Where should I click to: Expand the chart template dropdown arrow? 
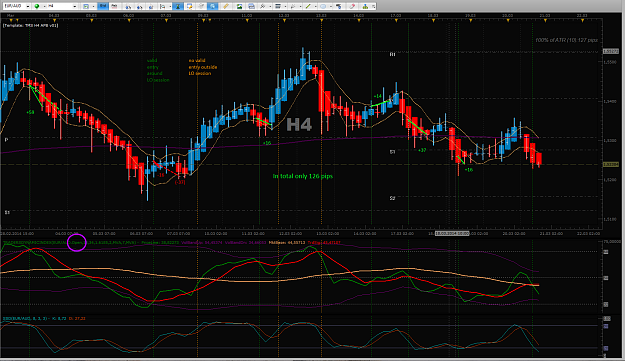tap(93, 6)
